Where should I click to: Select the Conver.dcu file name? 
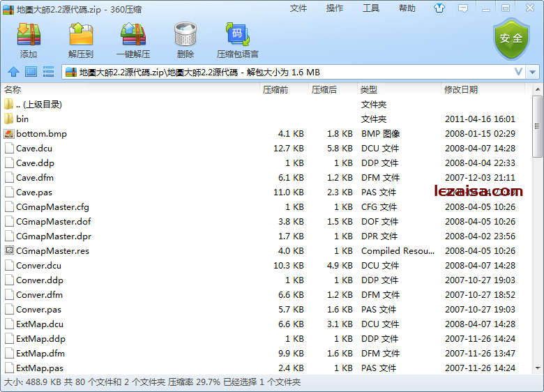(38, 265)
